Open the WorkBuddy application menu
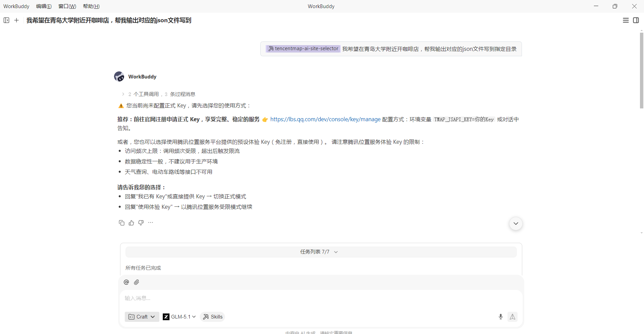The width and height of the screenshot is (644, 334). (x=16, y=6)
